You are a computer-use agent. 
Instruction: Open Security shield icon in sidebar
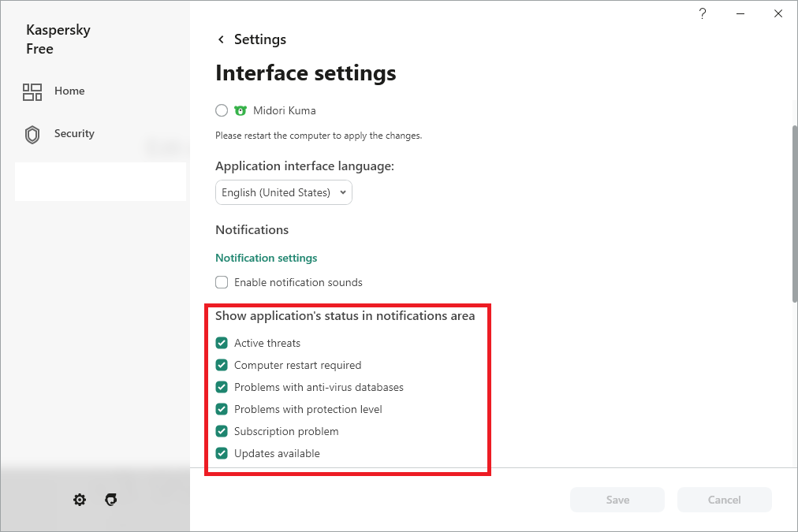coord(32,135)
